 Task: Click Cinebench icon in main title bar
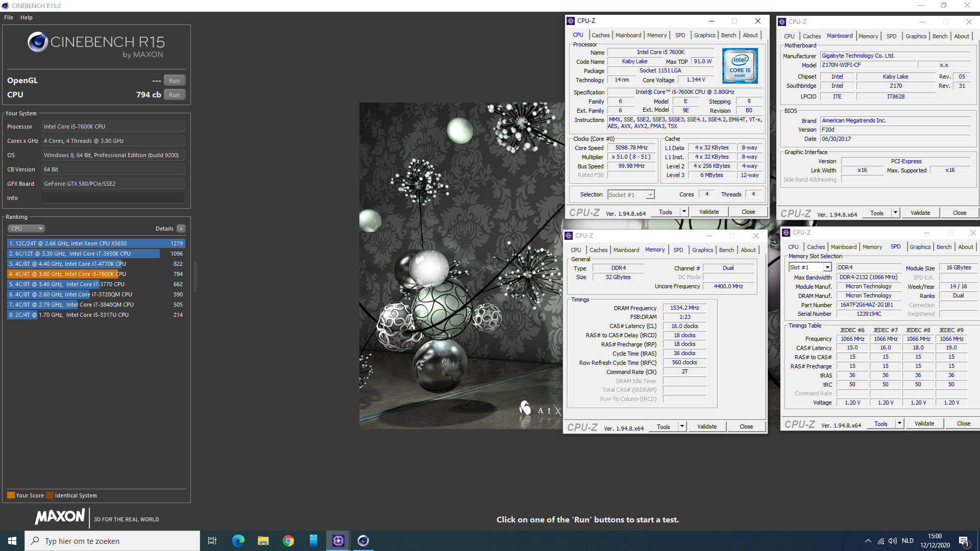click(6, 6)
